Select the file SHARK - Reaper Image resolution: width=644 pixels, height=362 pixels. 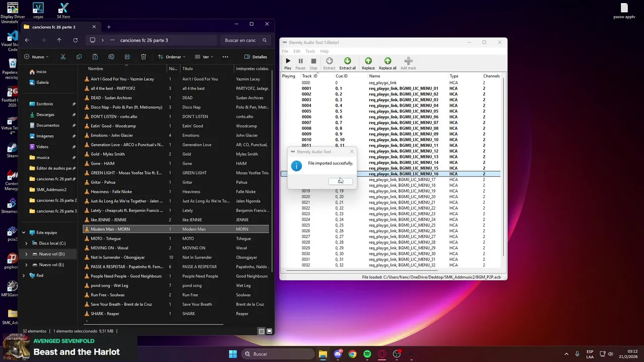point(176,314)
